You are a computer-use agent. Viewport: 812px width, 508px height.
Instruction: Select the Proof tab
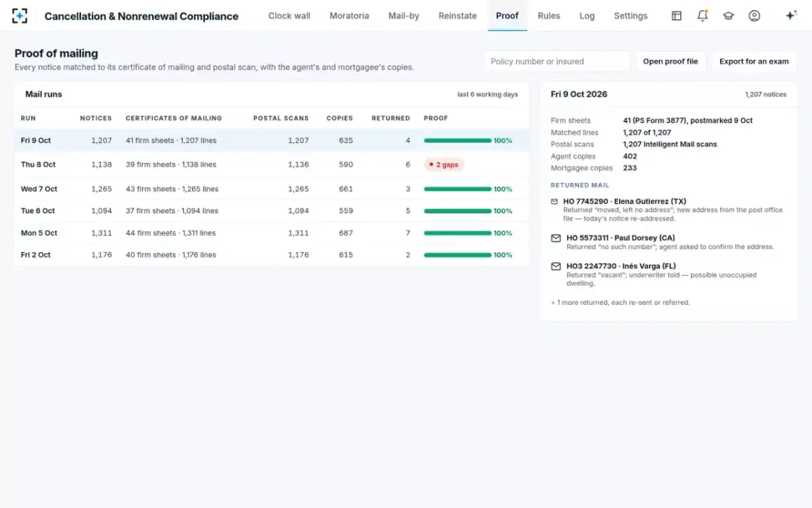[x=507, y=16]
